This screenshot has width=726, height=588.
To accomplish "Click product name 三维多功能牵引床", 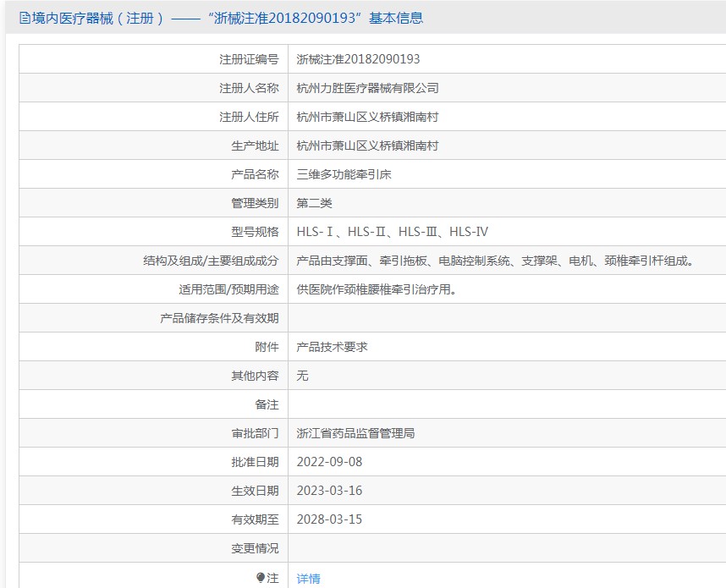I will [x=344, y=174].
